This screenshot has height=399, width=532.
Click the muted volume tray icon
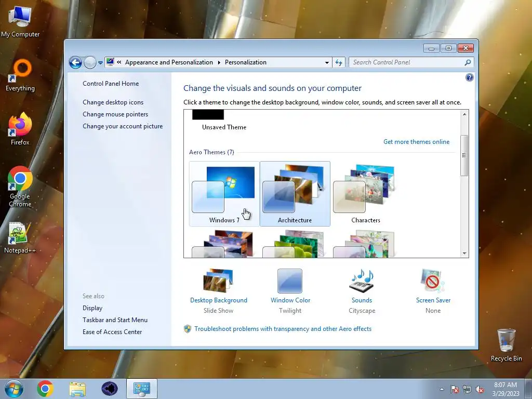[480, 390]
